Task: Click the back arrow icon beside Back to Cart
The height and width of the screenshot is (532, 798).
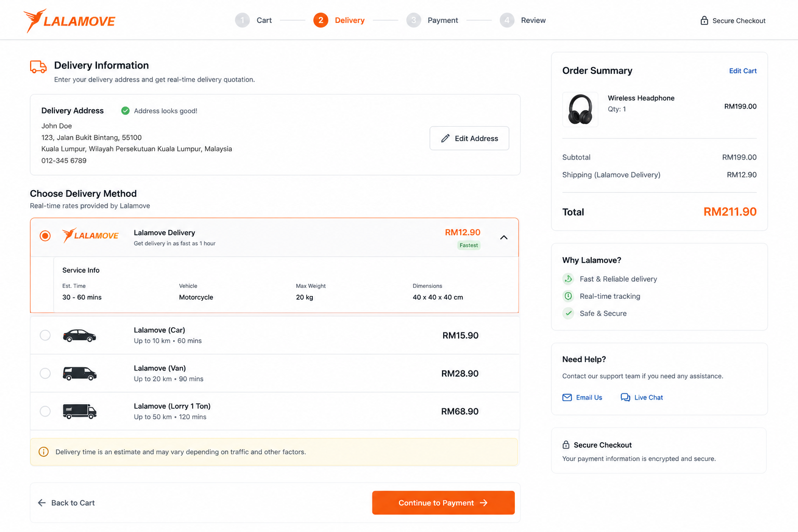Action: pos(42,503)
